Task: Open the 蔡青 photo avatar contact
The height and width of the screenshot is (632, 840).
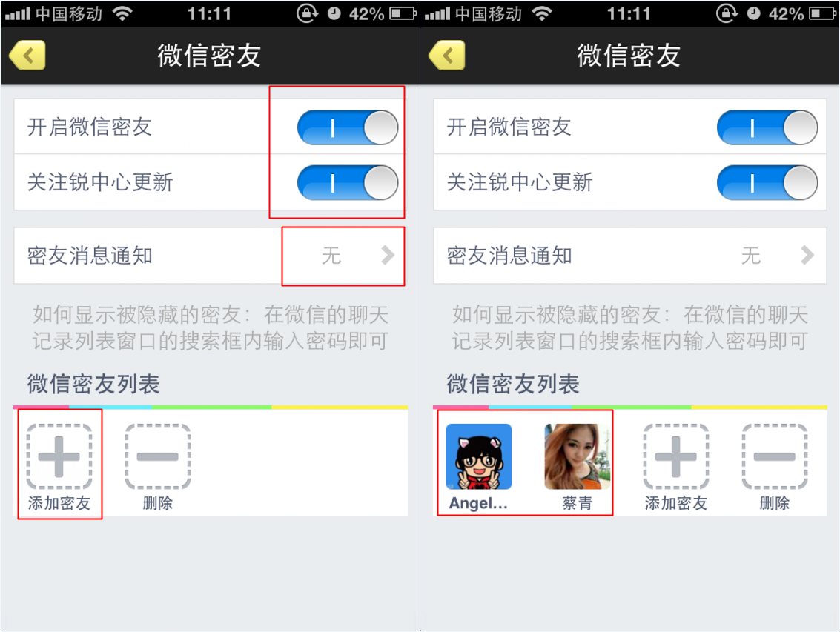Action: (x=577, y=456)
